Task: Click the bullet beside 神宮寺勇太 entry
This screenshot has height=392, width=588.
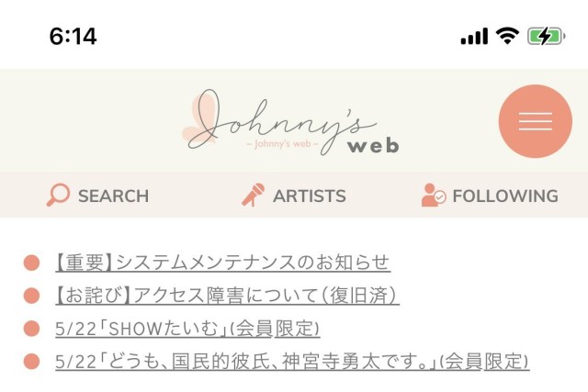Action: pos(31,362)
